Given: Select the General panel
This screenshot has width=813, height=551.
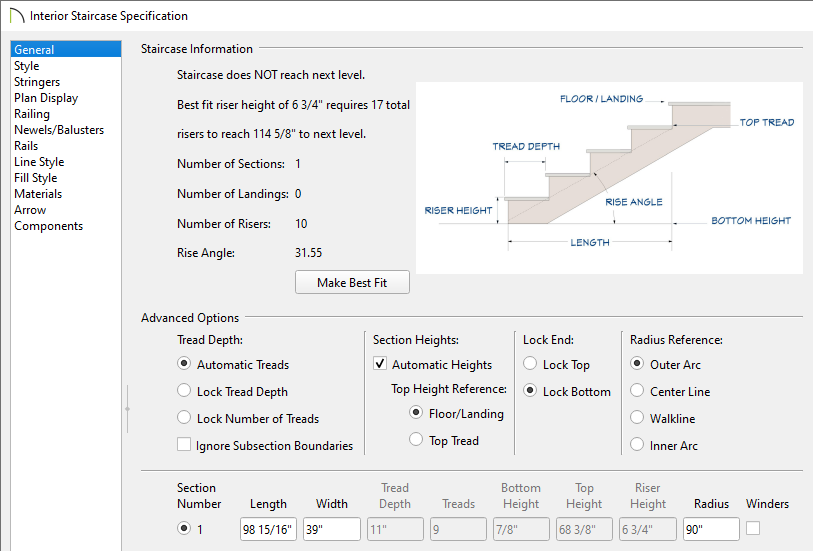Looking at the screenshot, I should [66, 49].
